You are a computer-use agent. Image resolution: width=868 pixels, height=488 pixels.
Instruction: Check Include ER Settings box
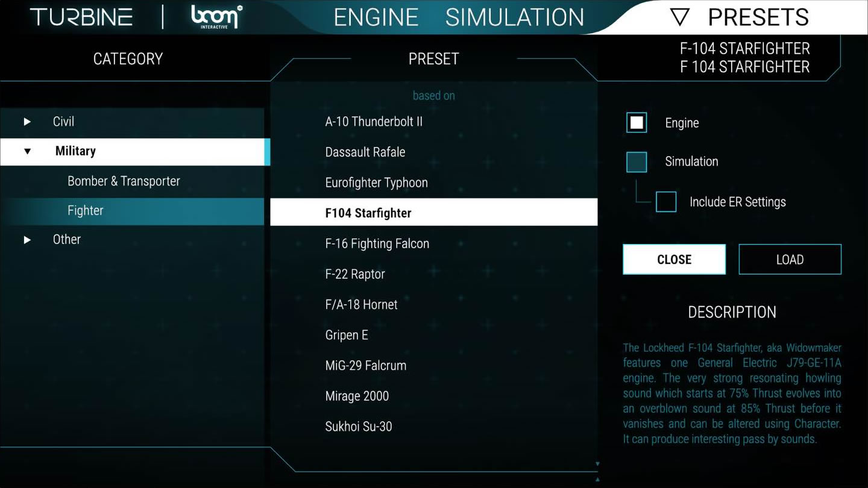(666, 202)
